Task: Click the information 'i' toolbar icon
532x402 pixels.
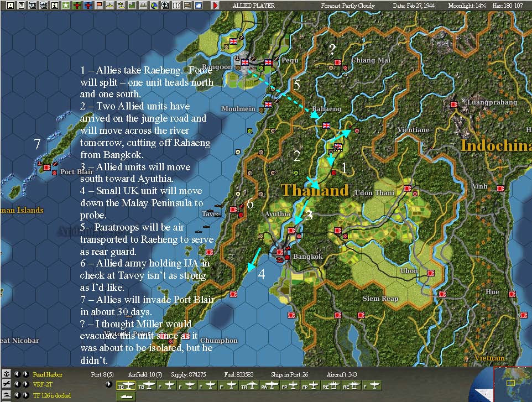Action: click(x=54, y=5)
